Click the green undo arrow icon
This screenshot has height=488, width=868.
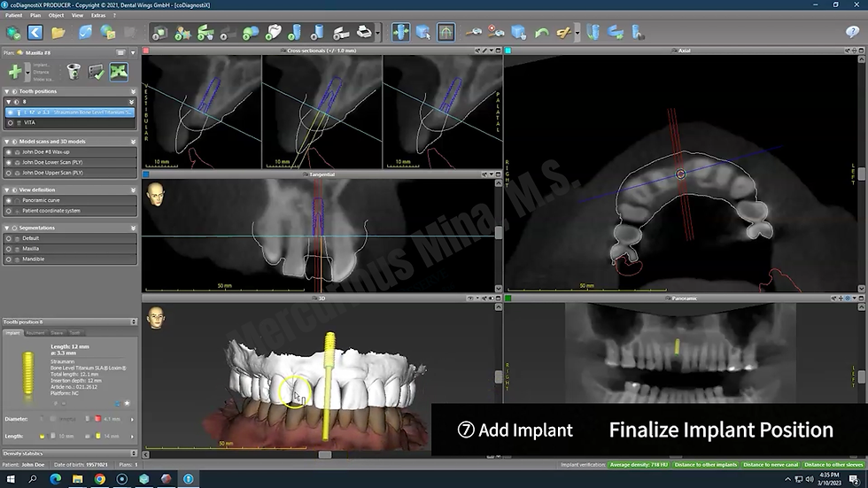click(x=540, y=33)
